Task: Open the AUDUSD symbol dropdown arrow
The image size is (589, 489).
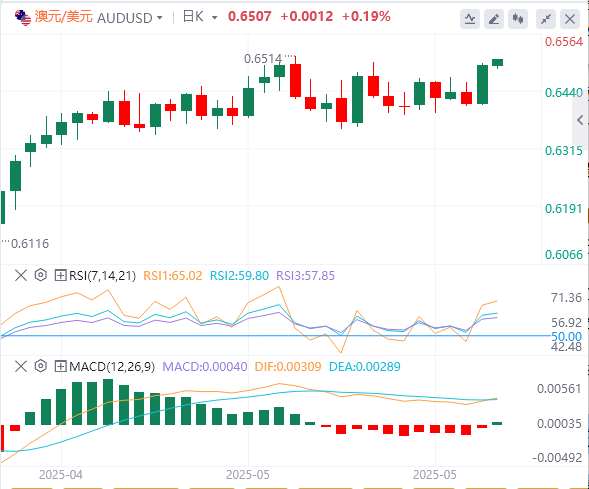Action: pyautogui.click(x=160, y=18)
